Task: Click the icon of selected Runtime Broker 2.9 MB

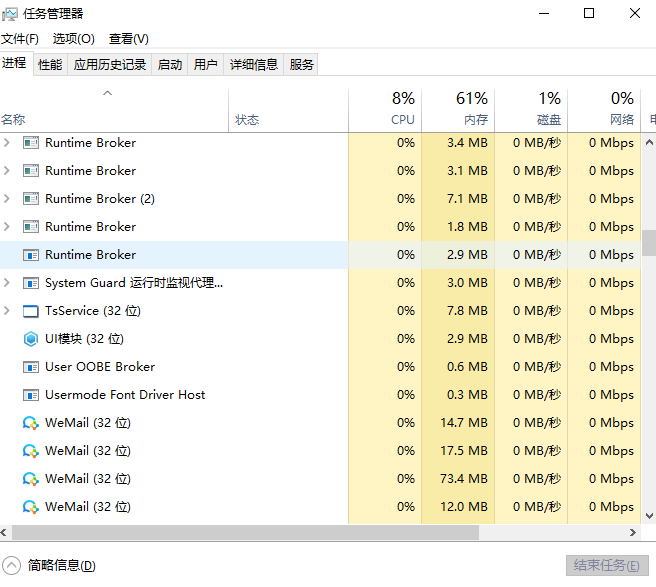Action: (31, 255)
